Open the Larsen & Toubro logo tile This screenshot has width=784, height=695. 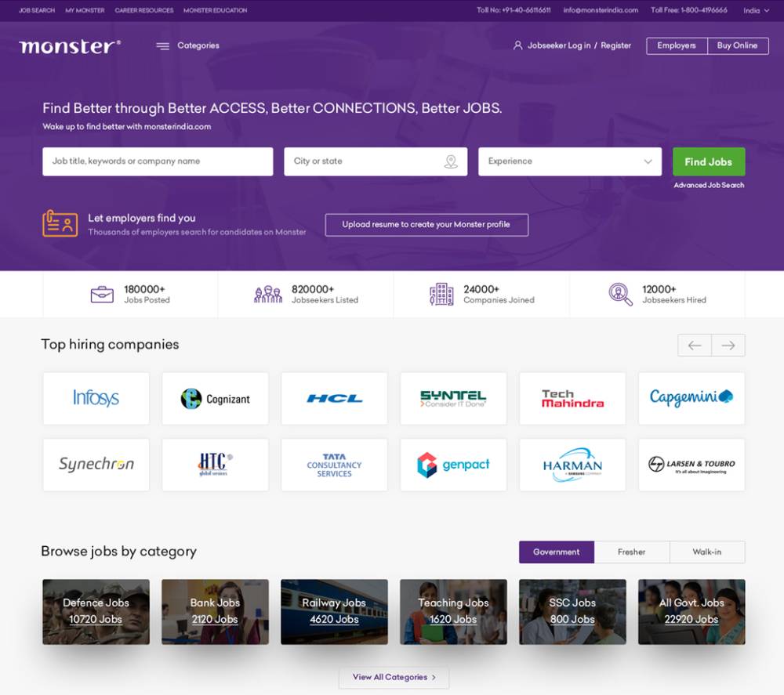(x=691, y=465)
